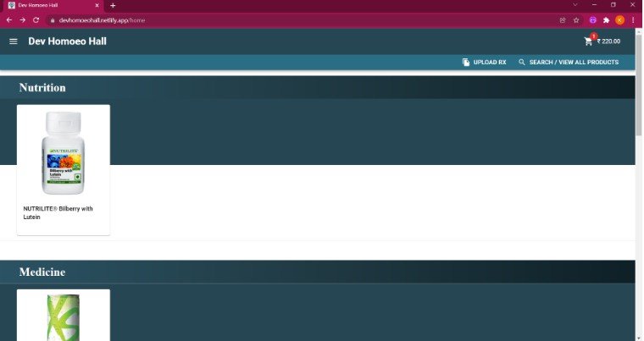Viewport: 644px width, 341px height.
Task: Open the Chrome profile avatar
Action: coord(619,20)
